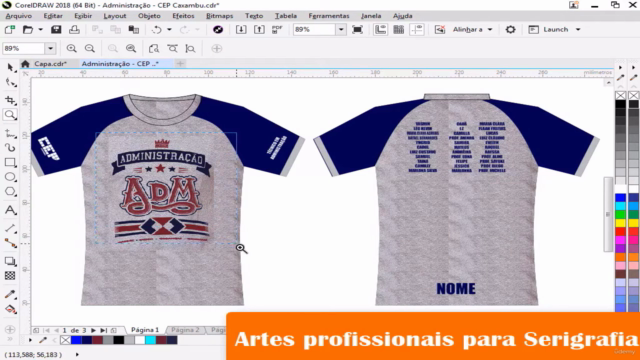The width and height of the screenshot is (640, 360).
Task: Click the Undo arrow
Action: click(x=156, y=29)
